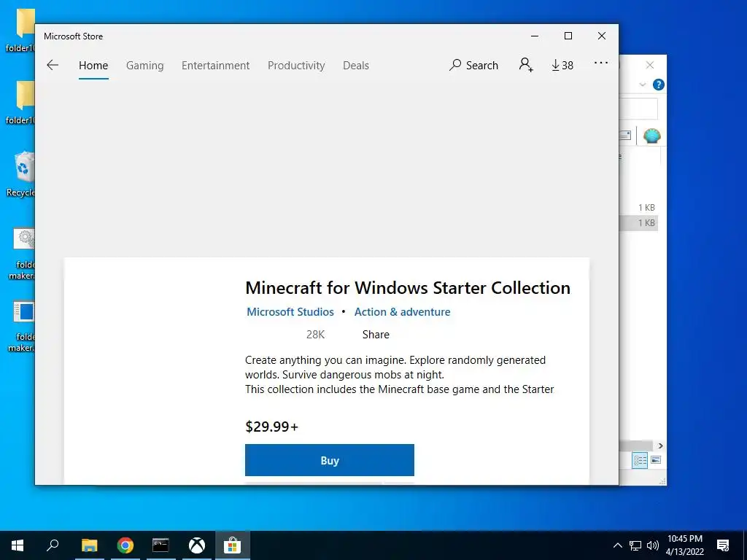Open the volume speaker tray icon
This screenshot has width=747, height=560.
pyautogui.click(x=653, y=545)
